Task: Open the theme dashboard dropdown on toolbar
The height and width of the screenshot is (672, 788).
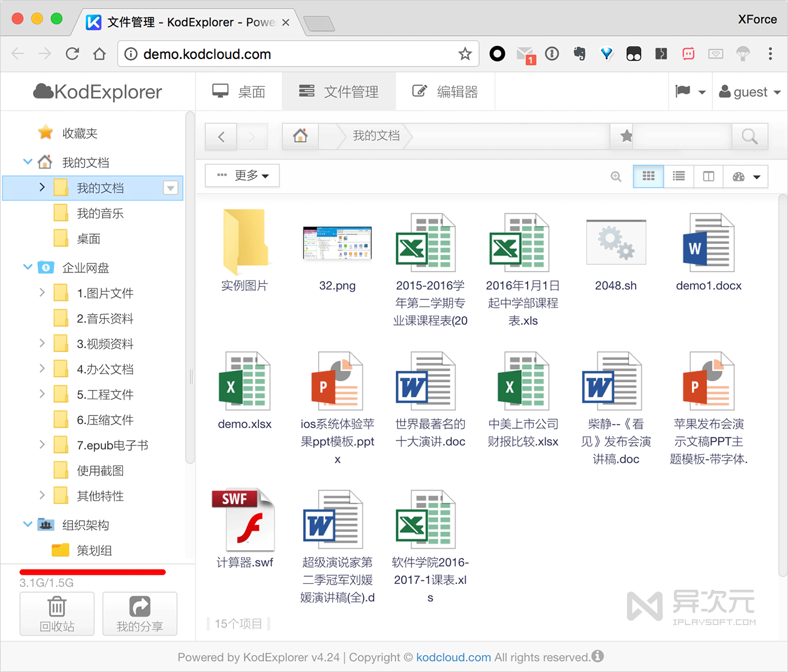Action: click(x=746, y=176)
